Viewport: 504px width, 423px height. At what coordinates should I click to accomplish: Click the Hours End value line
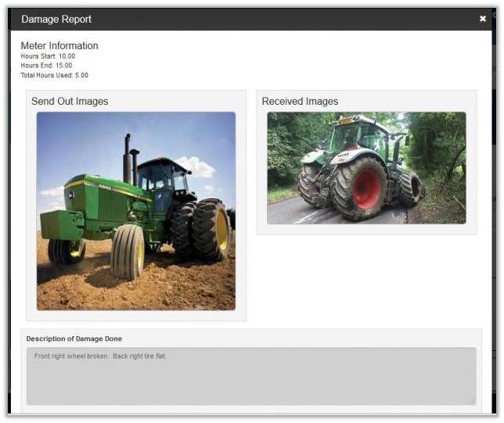46,66
